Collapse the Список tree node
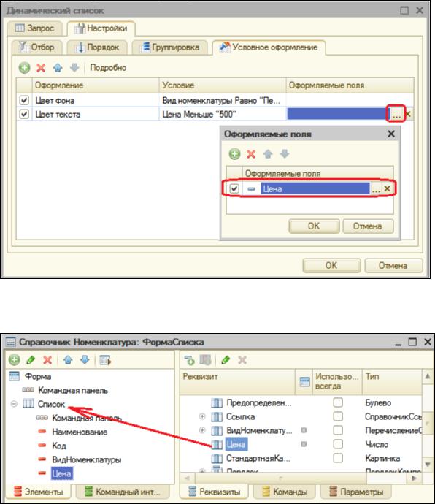The image size is (435, 504). 14,404
